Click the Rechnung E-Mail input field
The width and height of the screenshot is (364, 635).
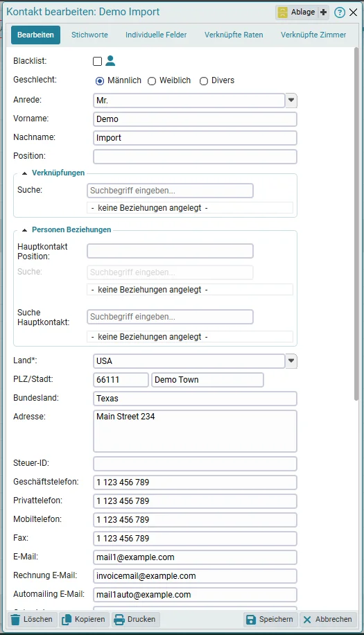click(195, 576)
